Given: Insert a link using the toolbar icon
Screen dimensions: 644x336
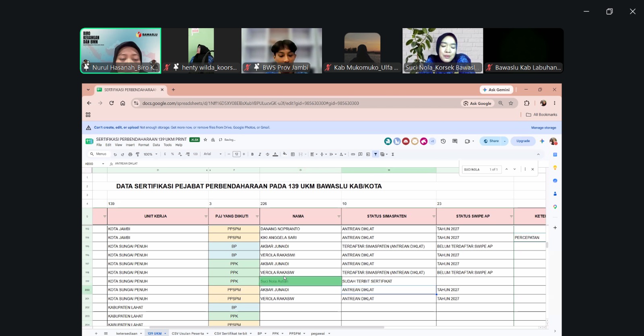Looking at the screenshot, I should (x=353, y=154).
